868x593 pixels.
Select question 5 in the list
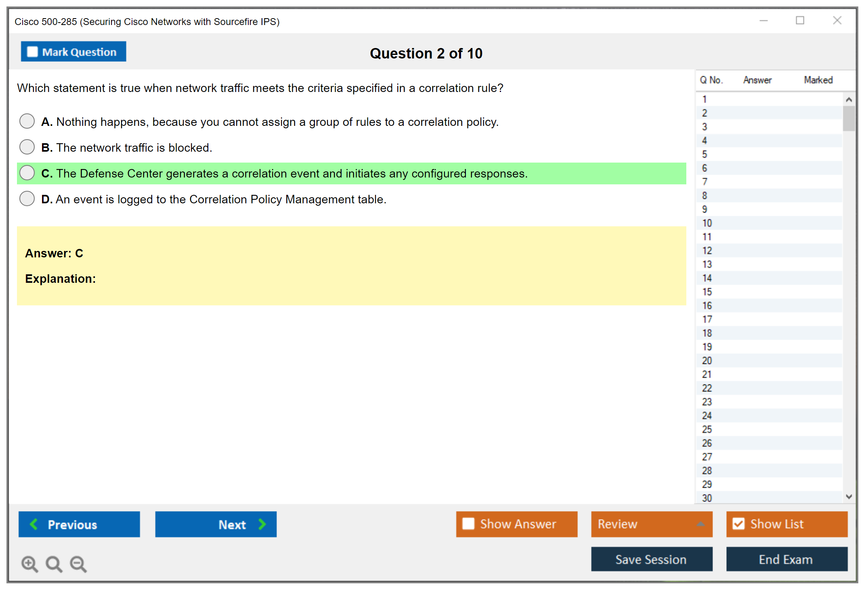tap(704, 154)
